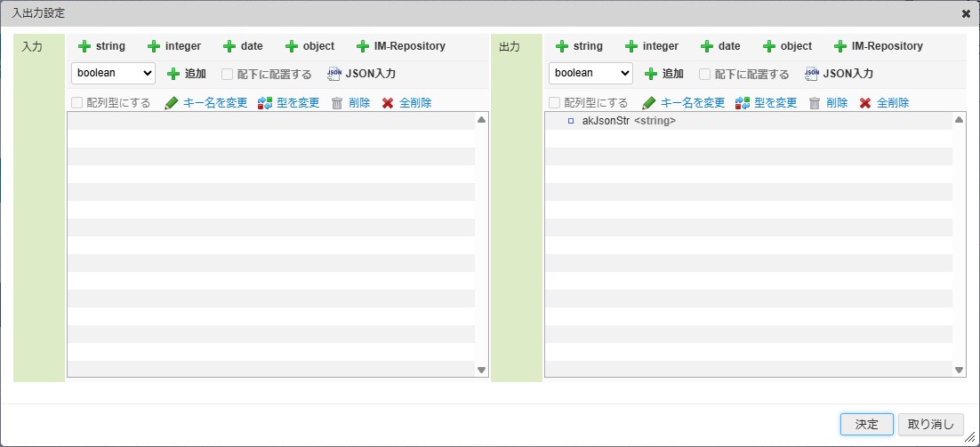This screenshot has height=447, width=980.
Task: Click the up arrow of 入力 list scrollbar
Action: 481,119
